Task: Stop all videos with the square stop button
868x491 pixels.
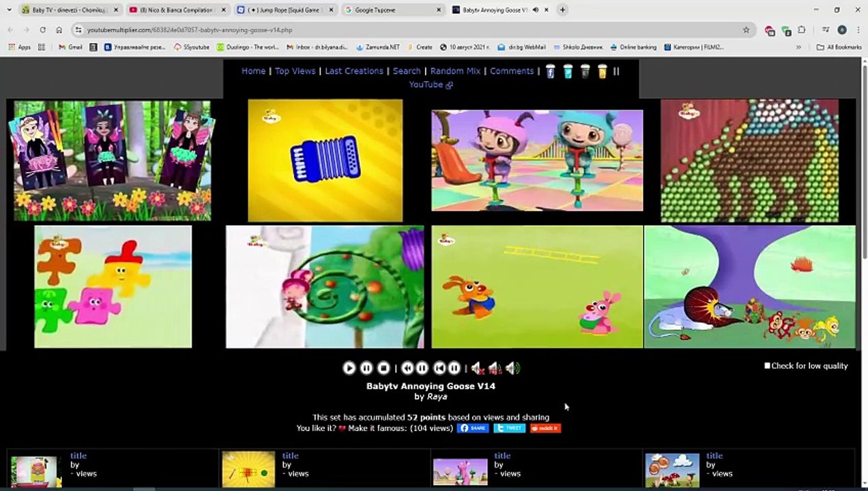Action: click(384, 368)
